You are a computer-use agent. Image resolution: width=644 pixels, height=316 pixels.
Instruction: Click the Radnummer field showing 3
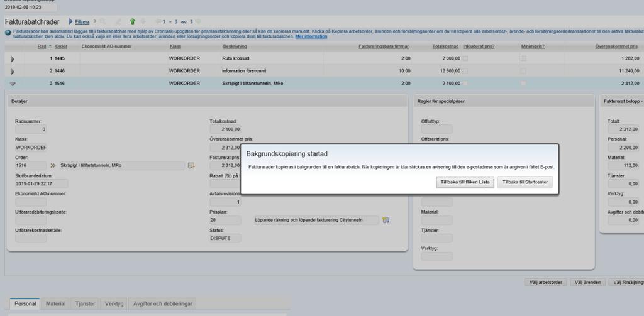coord(31,129)
